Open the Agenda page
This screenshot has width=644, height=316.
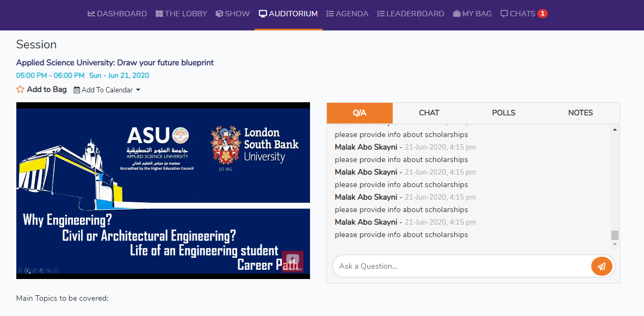click(x=347, y=14)
